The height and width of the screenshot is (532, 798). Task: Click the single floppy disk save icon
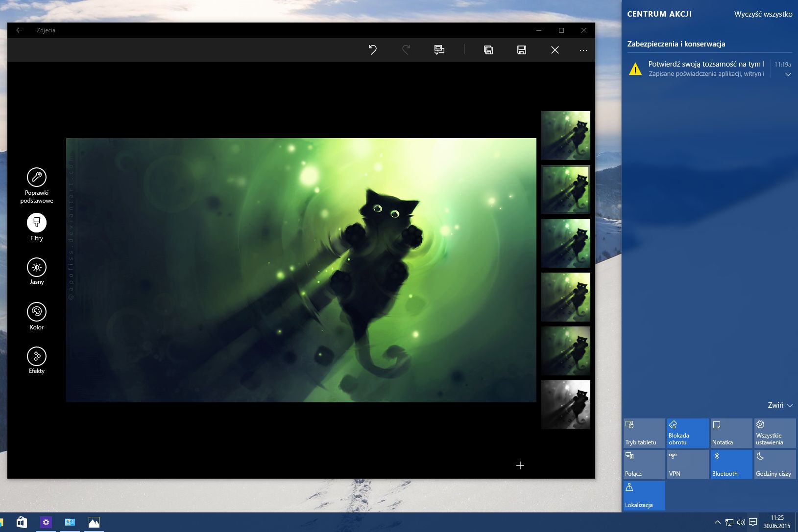tap(522, 50)
